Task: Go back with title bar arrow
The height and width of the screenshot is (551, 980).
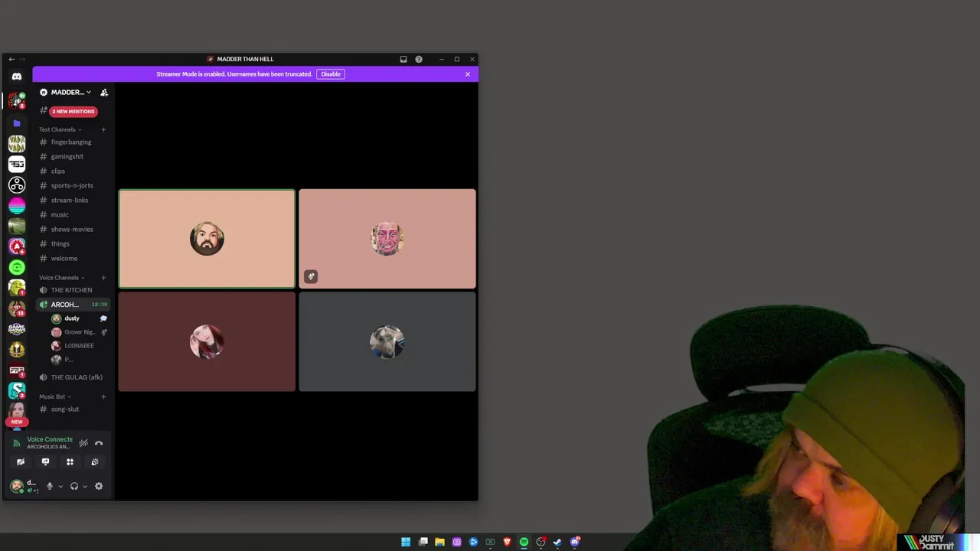Action: click(x=11, y=59)
